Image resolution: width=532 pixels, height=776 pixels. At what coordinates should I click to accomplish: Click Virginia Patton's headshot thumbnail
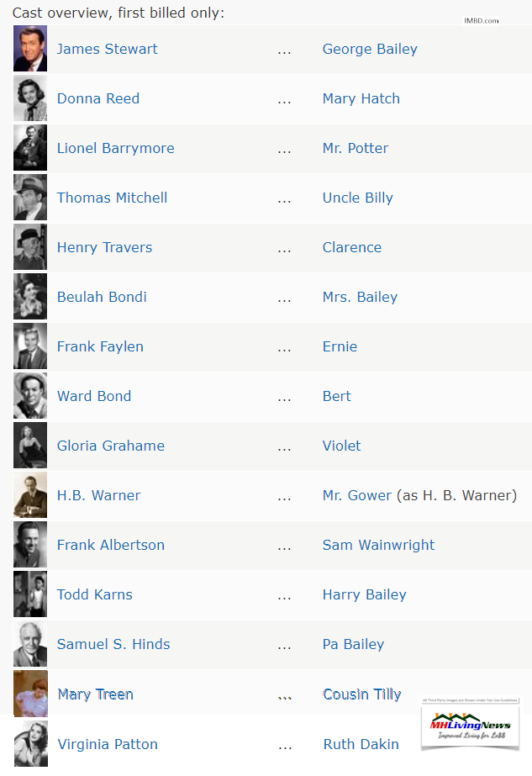pyautogui.click(x=31, y=743)
